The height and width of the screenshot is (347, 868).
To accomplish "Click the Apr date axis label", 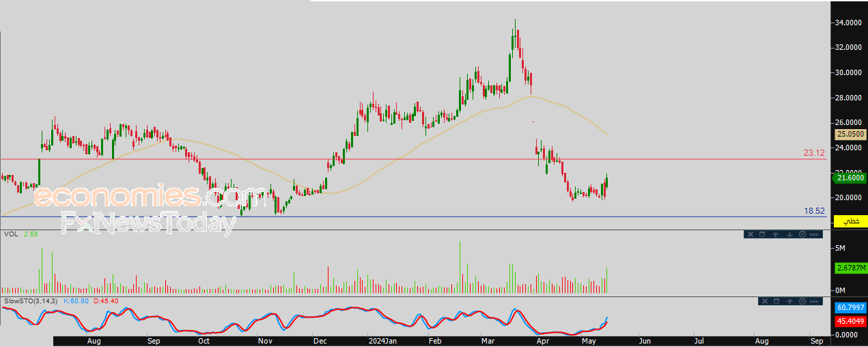I will (542, 340).
